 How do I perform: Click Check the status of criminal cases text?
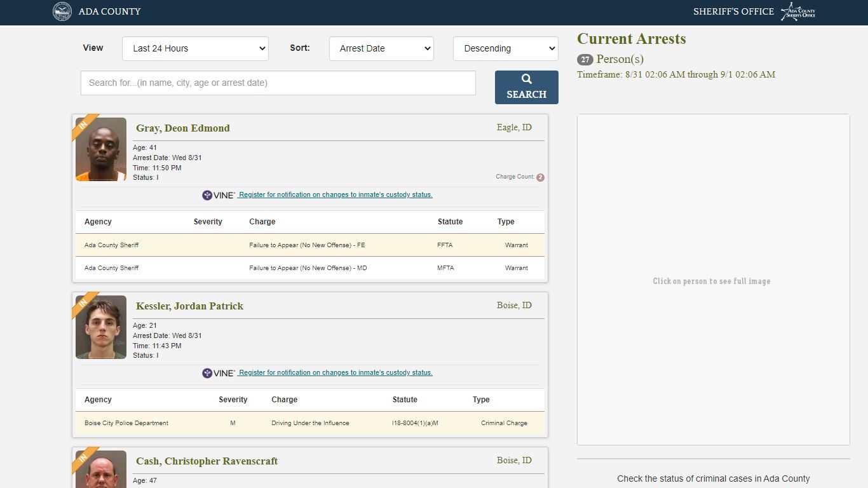[x=714, y=479]
